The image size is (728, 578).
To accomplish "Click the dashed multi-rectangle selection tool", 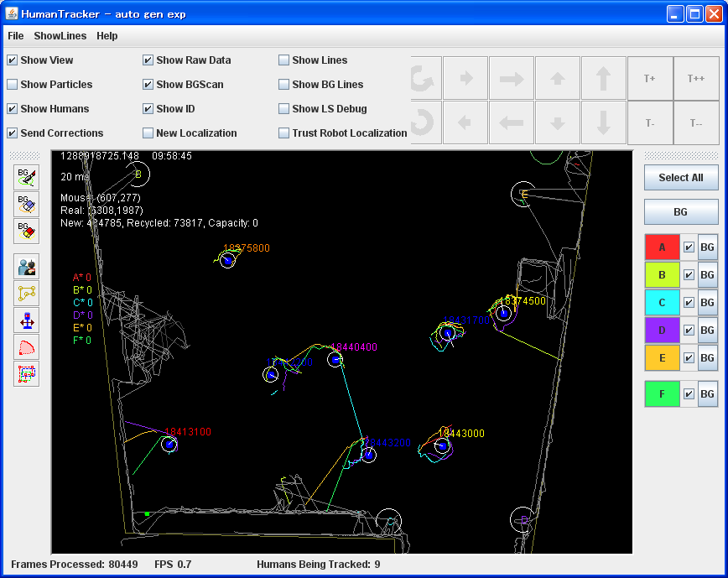I will click(x=26, y=373).
